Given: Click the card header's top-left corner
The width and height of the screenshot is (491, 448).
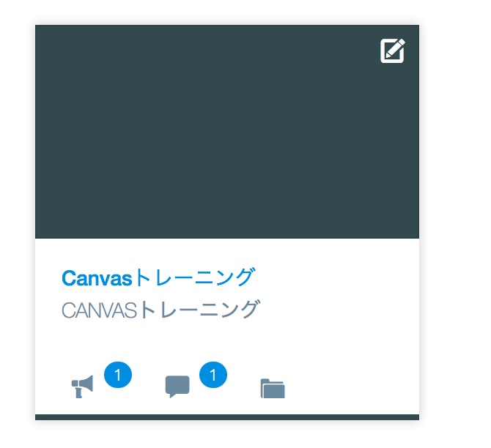Looking at the screenshot, I should [43, 32].
